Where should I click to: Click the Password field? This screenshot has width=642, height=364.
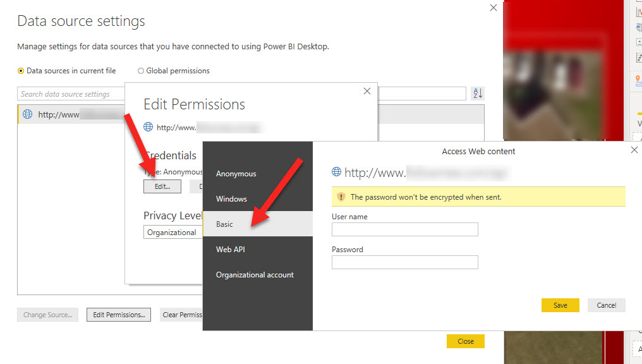point(405,262)
